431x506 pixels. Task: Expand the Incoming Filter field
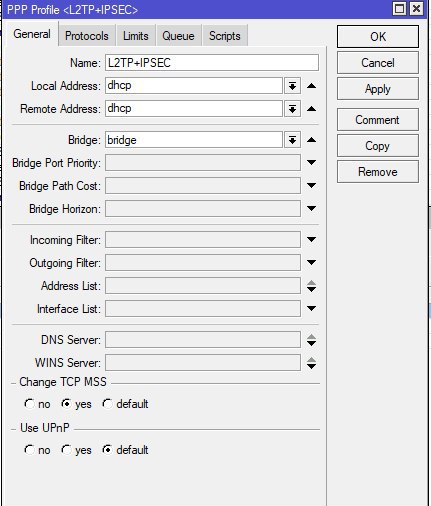pos(311,240)
